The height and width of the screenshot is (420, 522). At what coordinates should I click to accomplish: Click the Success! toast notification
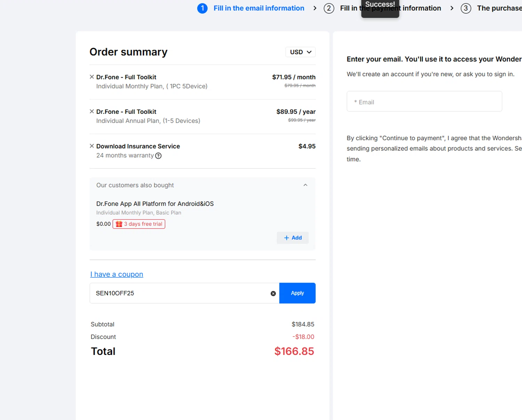click(x=380, y=8)
